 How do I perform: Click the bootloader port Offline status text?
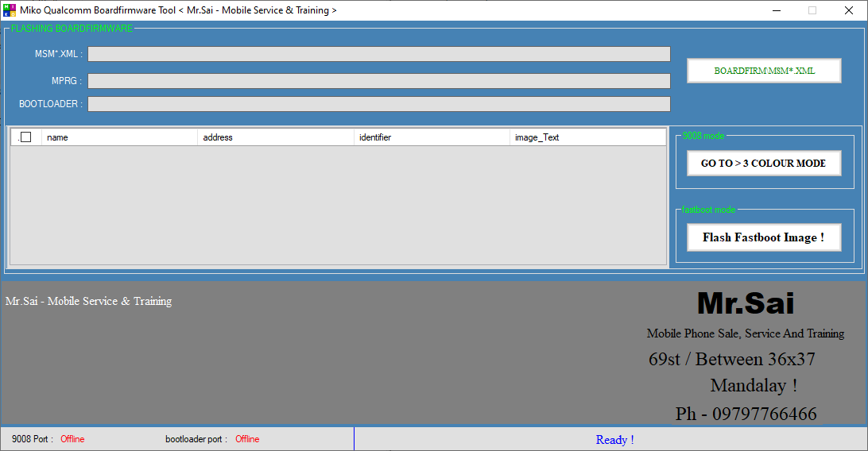click(x=247, y=439)
